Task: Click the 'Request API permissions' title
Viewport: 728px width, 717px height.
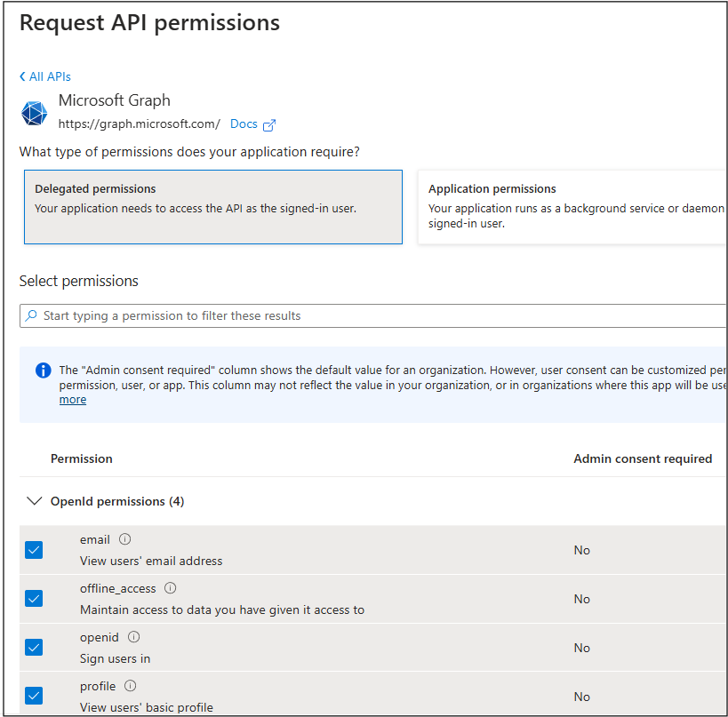Action: coord(149,23)
